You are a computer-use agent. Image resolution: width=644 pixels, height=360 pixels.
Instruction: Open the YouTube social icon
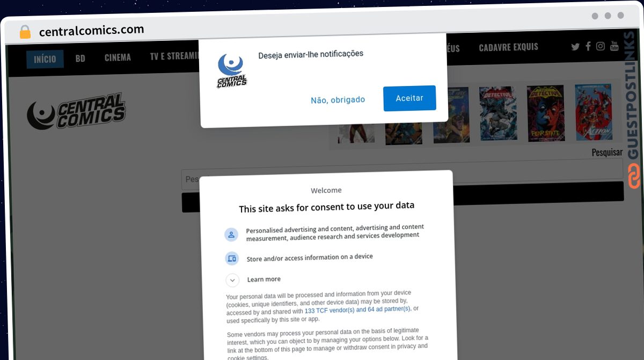pos(614,46)
